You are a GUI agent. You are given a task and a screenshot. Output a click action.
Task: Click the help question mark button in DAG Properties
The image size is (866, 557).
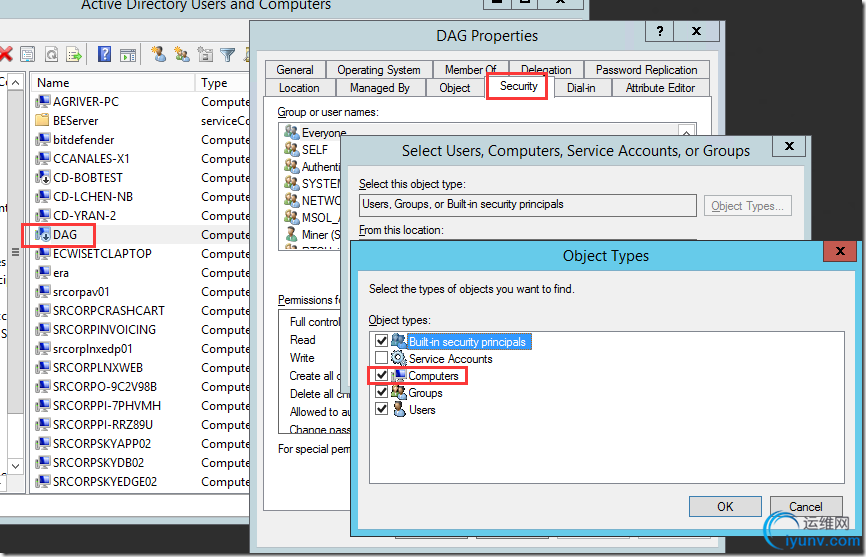click(659, 31)
